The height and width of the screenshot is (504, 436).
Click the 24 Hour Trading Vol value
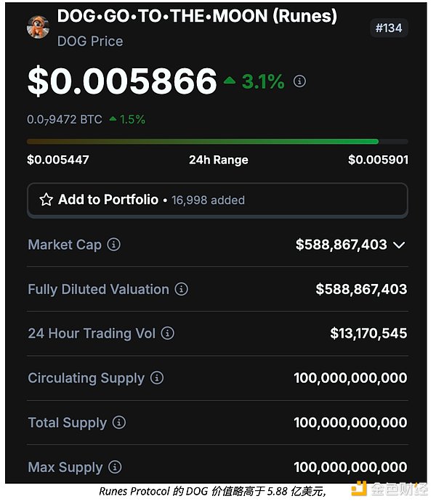coord(368,333)
